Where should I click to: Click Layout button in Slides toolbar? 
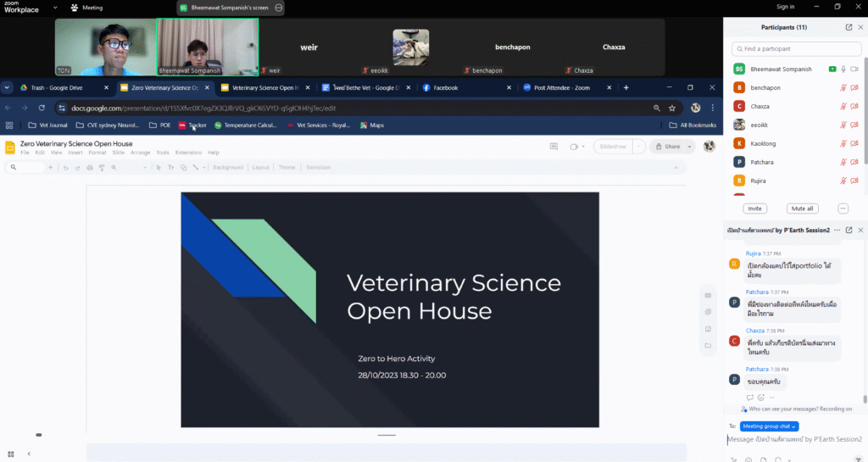pyautogui.click(x=260, y=168)
